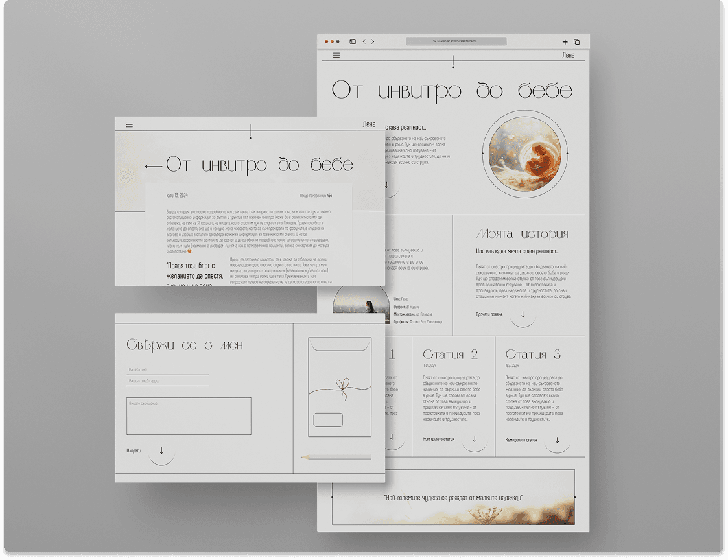Screen dimensions: 728x560
Task: Open hamburger menu in browser window page
Action: point(336,55)
